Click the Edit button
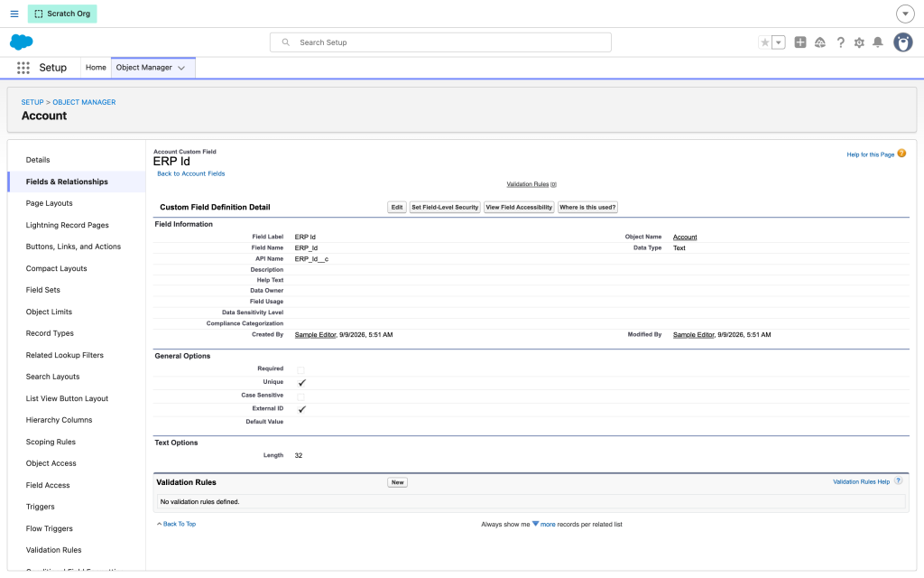Screen dimensions: 924x578 [397, 207]
